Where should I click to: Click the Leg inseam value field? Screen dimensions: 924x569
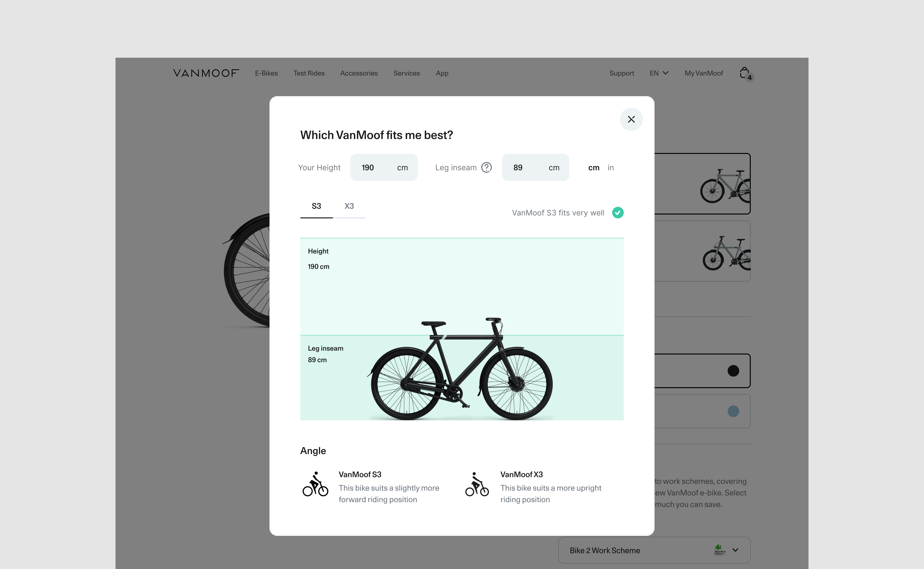[535, 167]
